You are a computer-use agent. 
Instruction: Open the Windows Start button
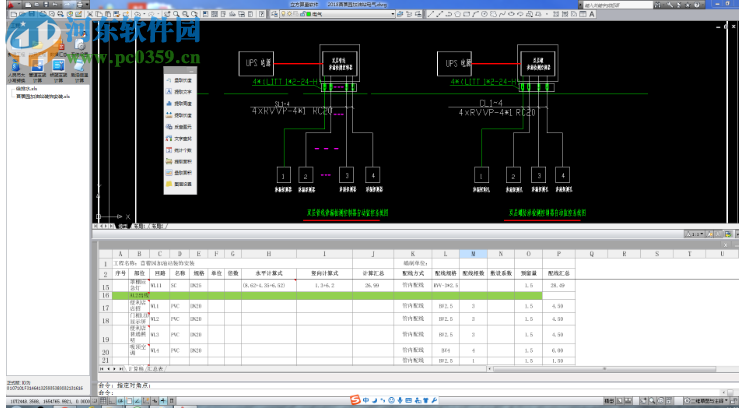pyautogui.click(x=10, y=402)
